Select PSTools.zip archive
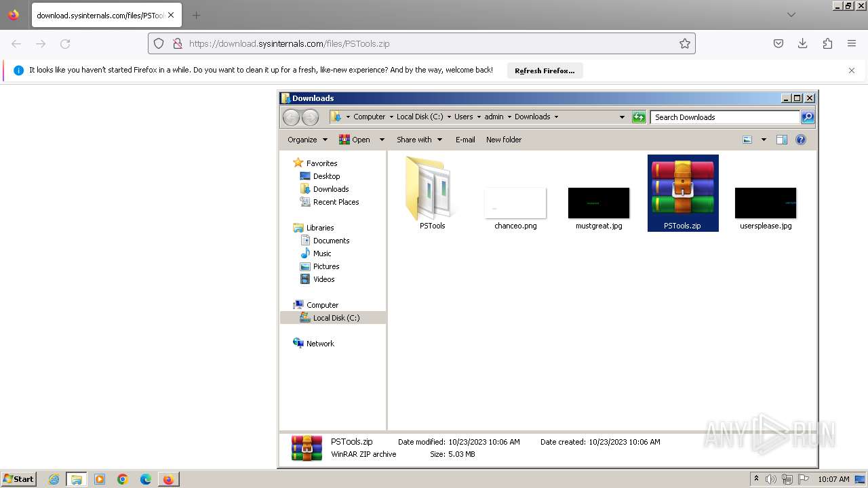This screenshot has height=488, width=868. (683, 193)
